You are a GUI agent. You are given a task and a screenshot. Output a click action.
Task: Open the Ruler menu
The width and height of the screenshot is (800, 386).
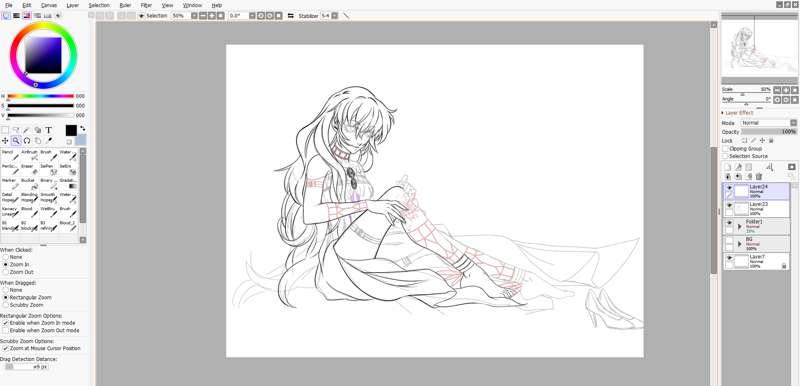pyautogui.click(x=125, y=5)
